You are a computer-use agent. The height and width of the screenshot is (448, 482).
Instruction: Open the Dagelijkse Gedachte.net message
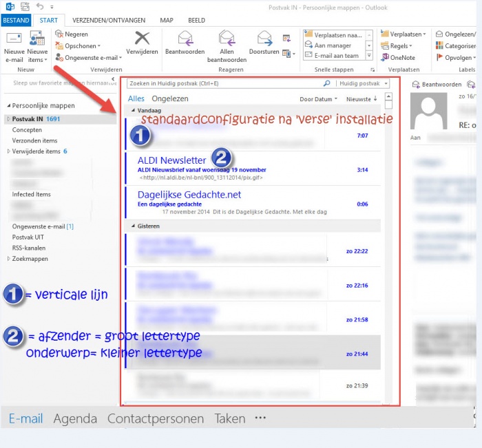pos(253,202)
